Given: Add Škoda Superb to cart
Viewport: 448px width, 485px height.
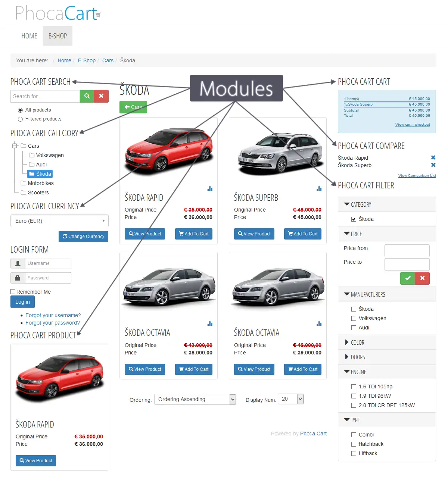Looking at the screenshot, I should tap(303, 234).
